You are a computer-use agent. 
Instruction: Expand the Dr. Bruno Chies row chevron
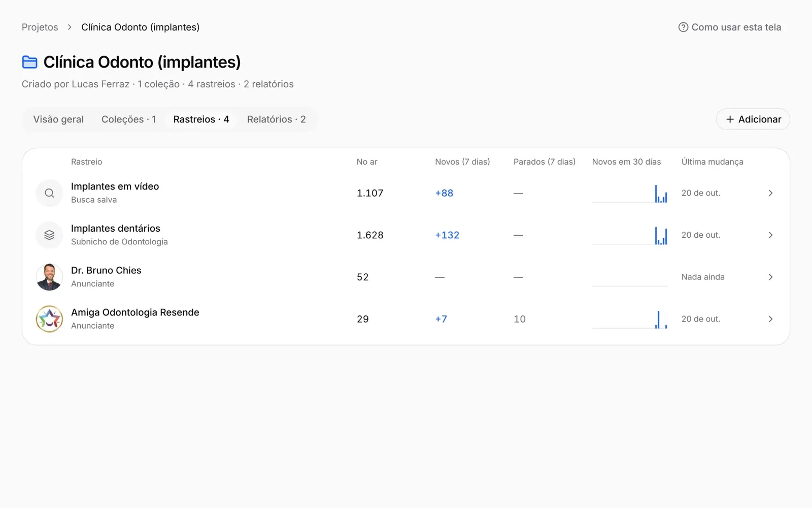(x=770, y=277)
